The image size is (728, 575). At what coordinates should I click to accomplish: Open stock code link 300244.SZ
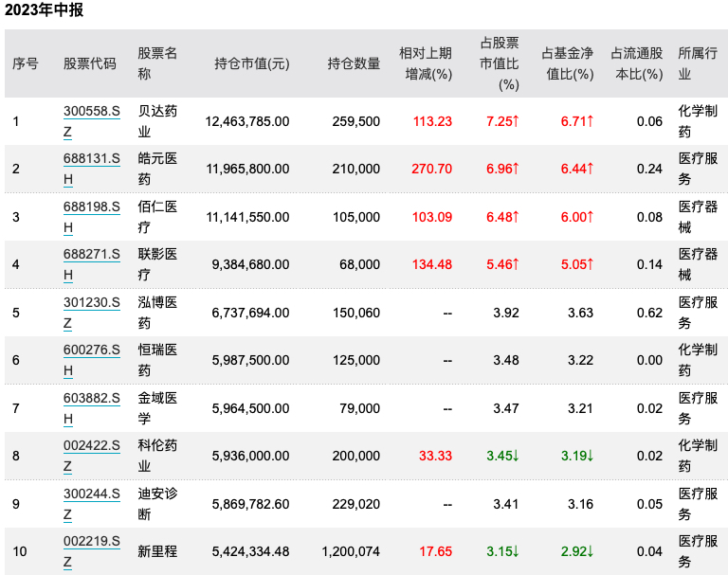coord(91,504)
